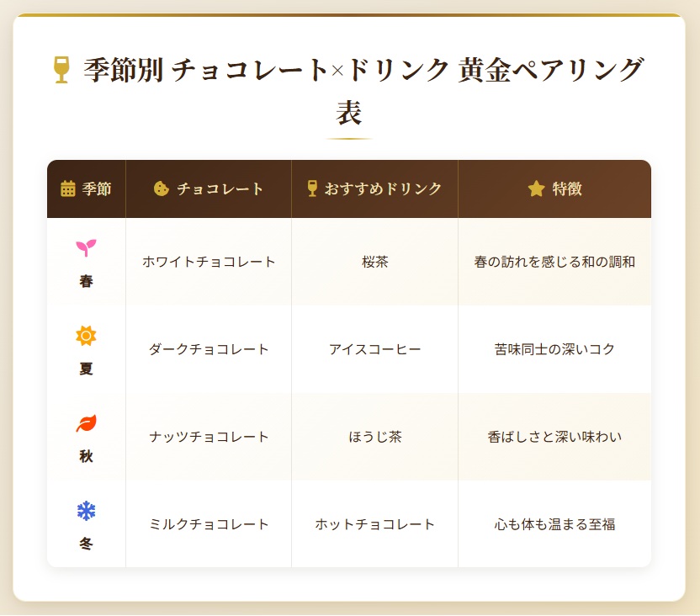Click the wine glass icon in the title

(61, 70)
